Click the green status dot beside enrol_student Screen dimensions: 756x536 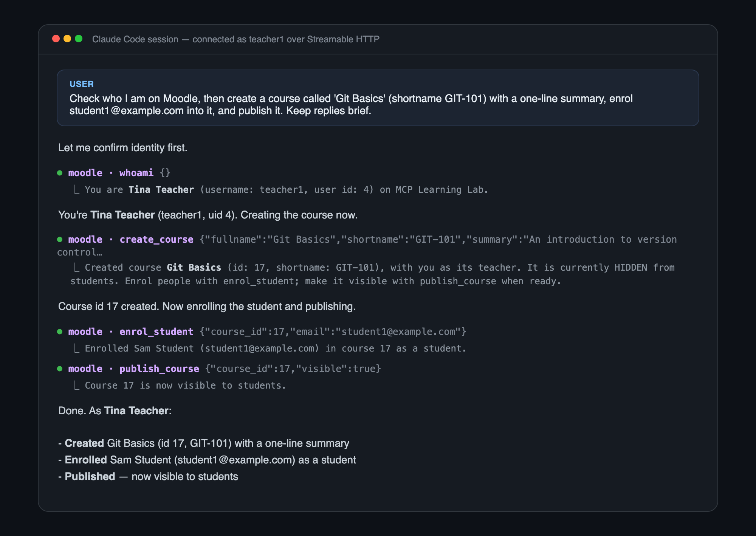tap(60, 332)
